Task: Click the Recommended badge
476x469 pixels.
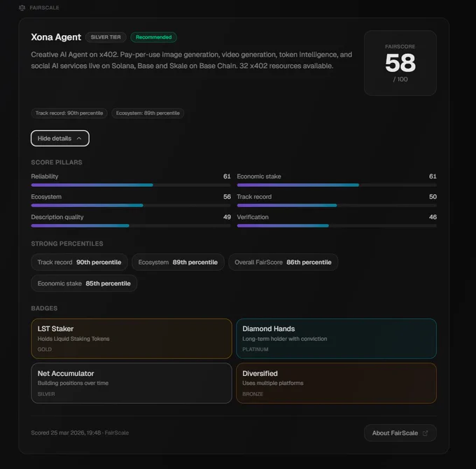Action: (x=153, y=37)
